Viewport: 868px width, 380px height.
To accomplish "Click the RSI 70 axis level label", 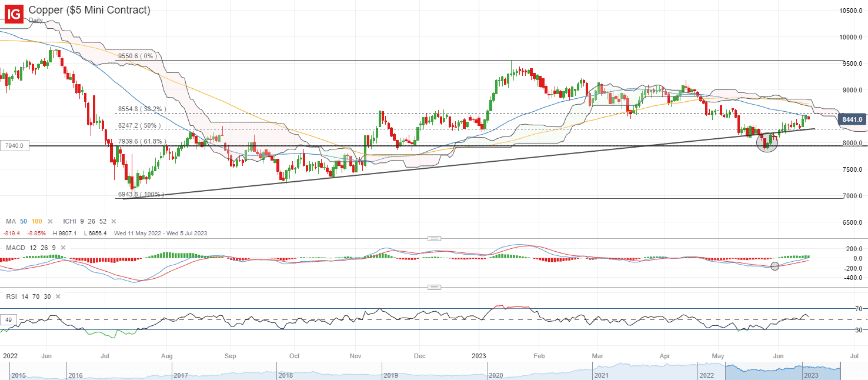I will tap(858, 308).
